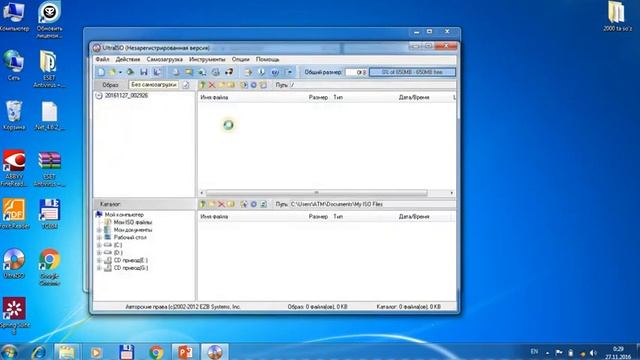Open the Самозагрузка menu
Viewport: 640px width, 360px height.
(x=164, y=59)
